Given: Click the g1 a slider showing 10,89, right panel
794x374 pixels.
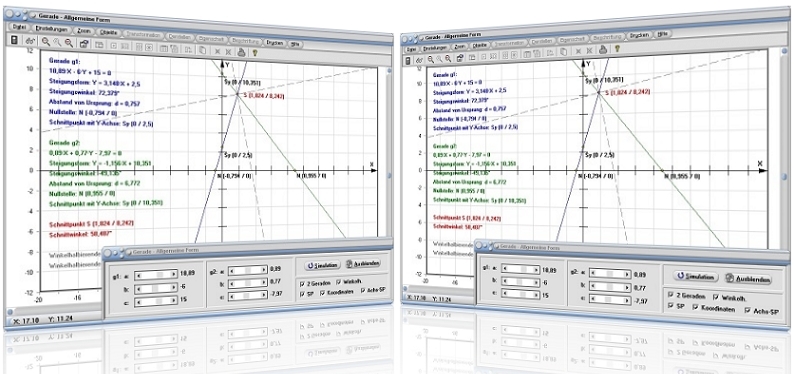Looking at the screenshot, I should click(x=520, y=269).
